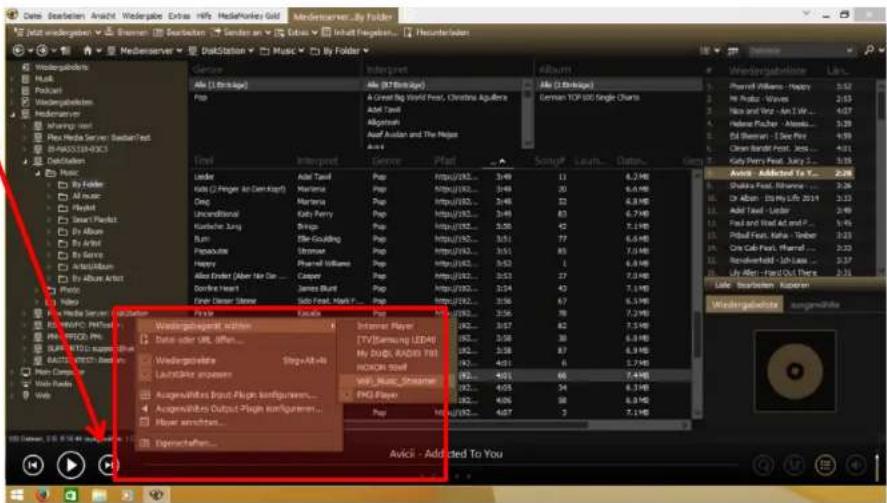Select the Podcast node in the tree

48,91
